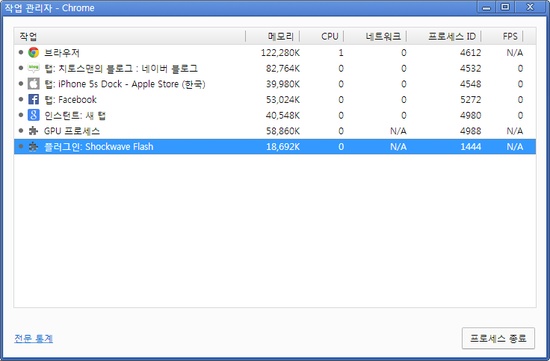Click memory value 82,764K
Screen dimensions: 550x361
point(283,68)
